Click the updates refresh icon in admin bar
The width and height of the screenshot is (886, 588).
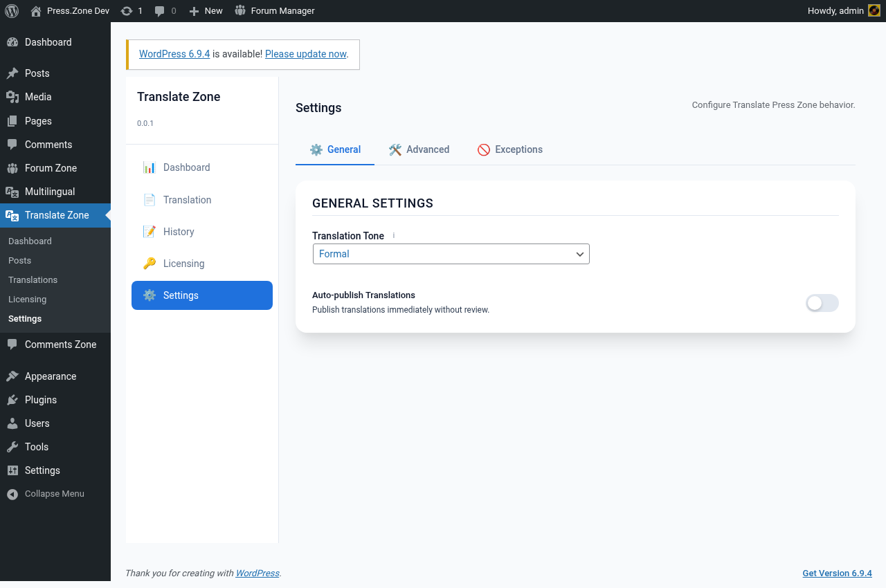pyautogui.click(x=126, y=11)
